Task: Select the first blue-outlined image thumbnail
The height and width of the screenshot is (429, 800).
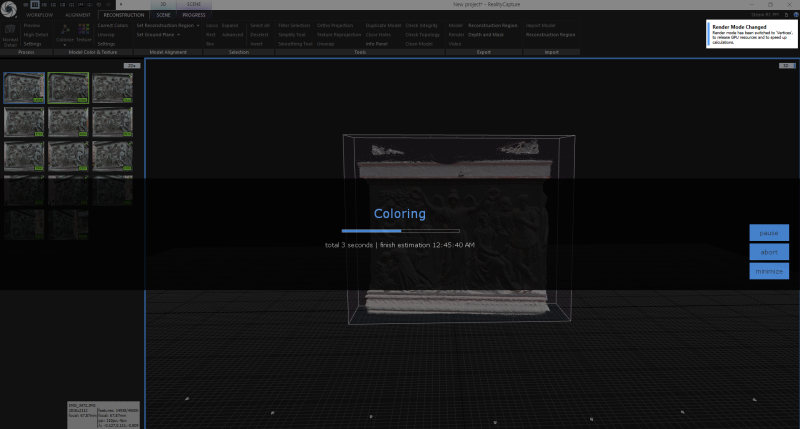Action: pos(24,88)
